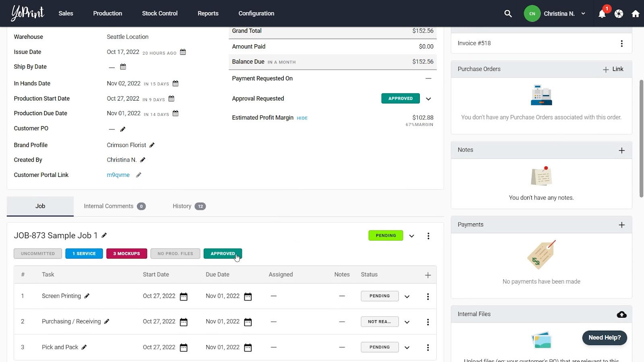644x362 pixels.
Task: Click the YoPrint logo
Action: tap(27, 13)
